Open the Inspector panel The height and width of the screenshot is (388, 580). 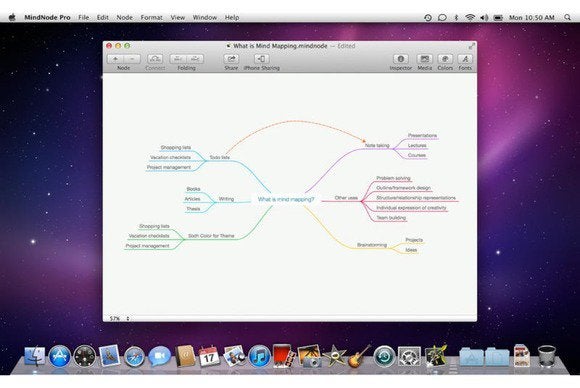(x=401, y=59)
